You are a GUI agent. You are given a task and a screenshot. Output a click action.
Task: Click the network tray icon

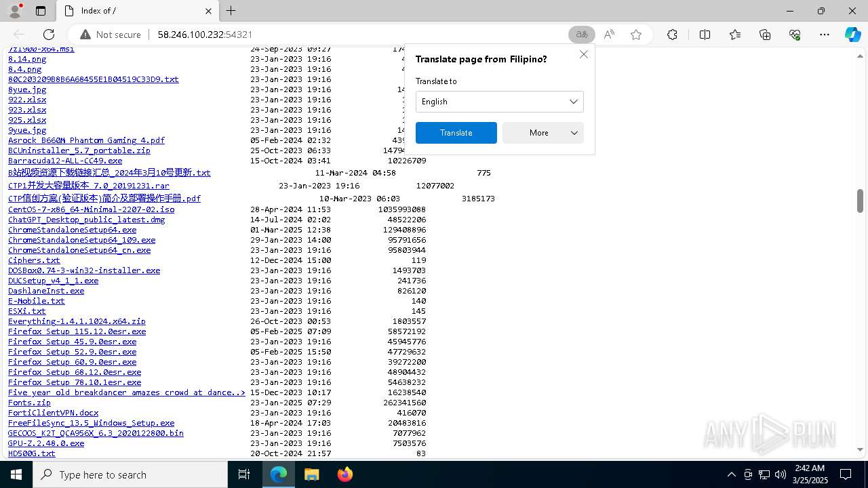(764, 474)
